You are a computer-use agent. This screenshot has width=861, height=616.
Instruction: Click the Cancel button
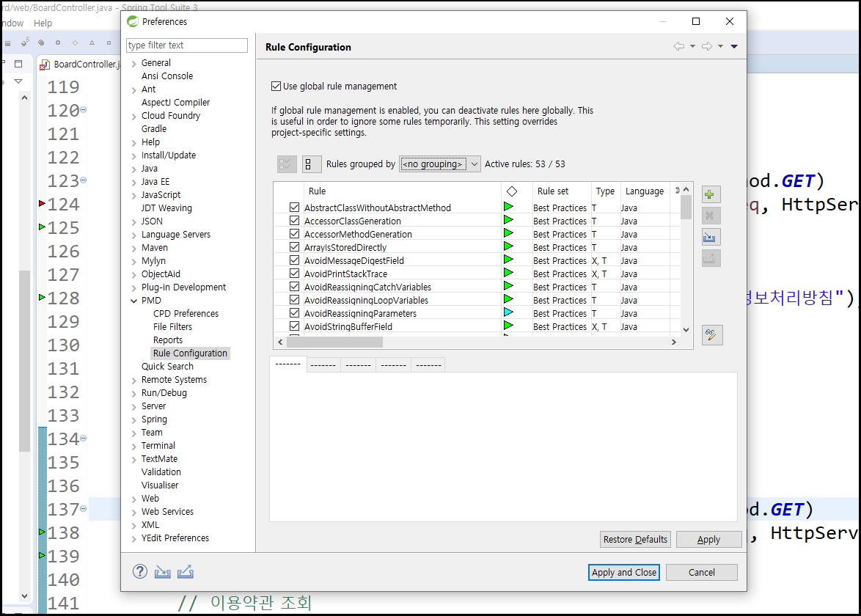tap(701, 572)
